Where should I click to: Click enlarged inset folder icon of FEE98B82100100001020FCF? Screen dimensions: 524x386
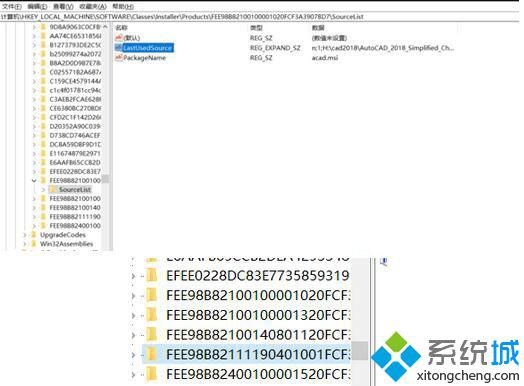click(152, 295)
